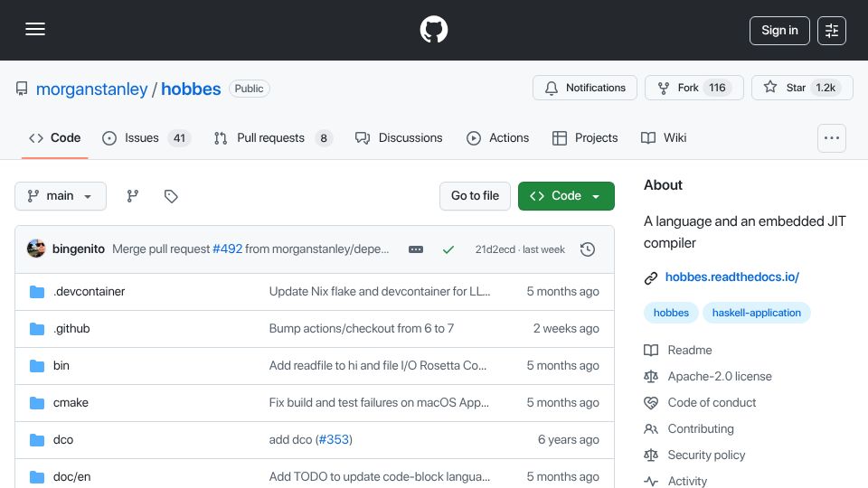Open the bingenito author link
This screenshot has height=488, width=868.
79,249
